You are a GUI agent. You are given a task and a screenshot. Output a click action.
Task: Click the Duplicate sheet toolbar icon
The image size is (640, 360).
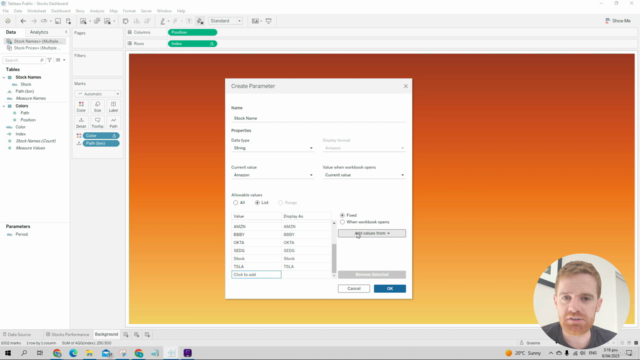click(x=97, y=21)
